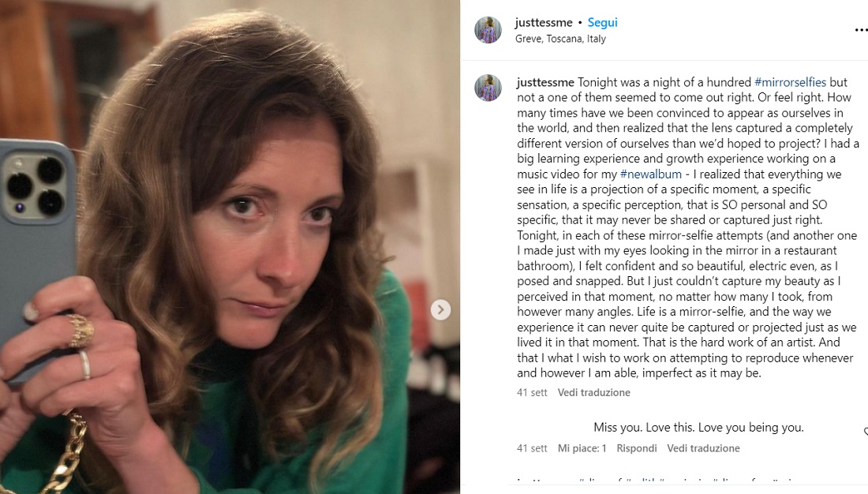The height and width of the screenshot is (494, 868).
Task: Open the Greve, Toscana, Italy location
Action: (560, 39)
